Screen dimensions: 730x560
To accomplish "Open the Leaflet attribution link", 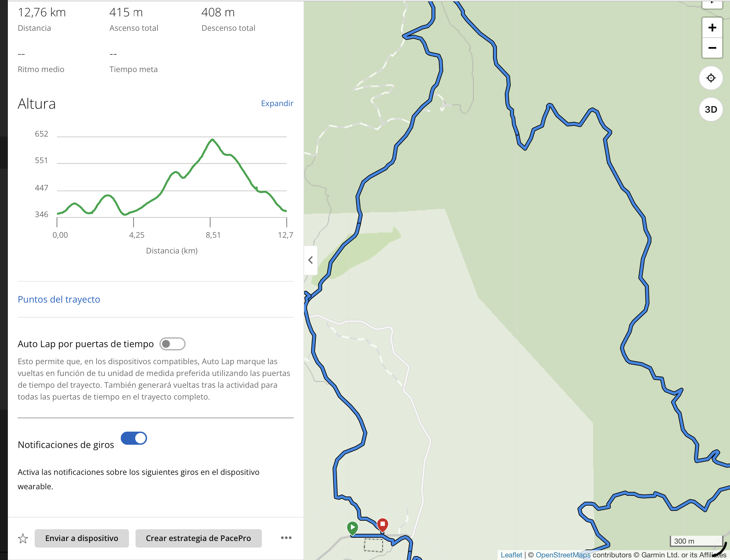I will point(512,555).
